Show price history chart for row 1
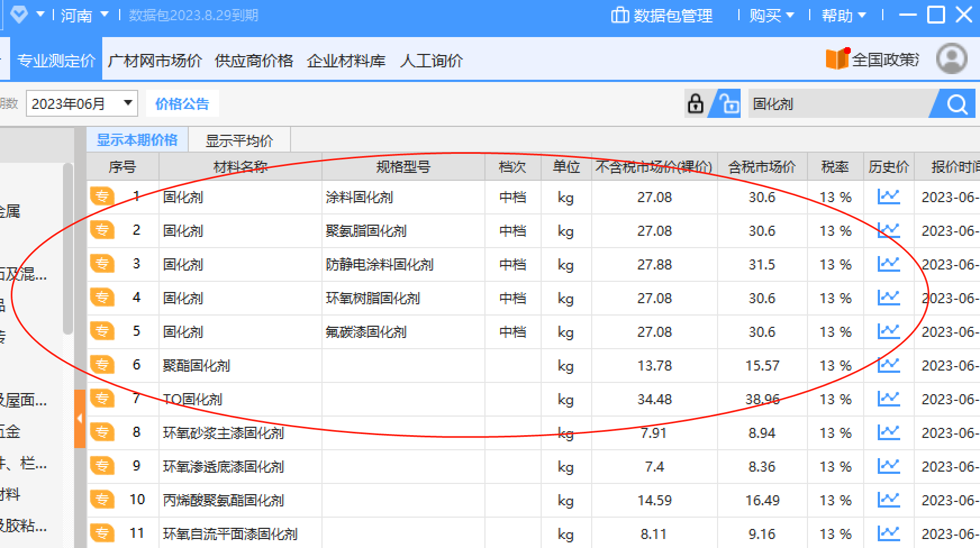The height and width of the screenshot is (548, 980). [x=888, y=197]
